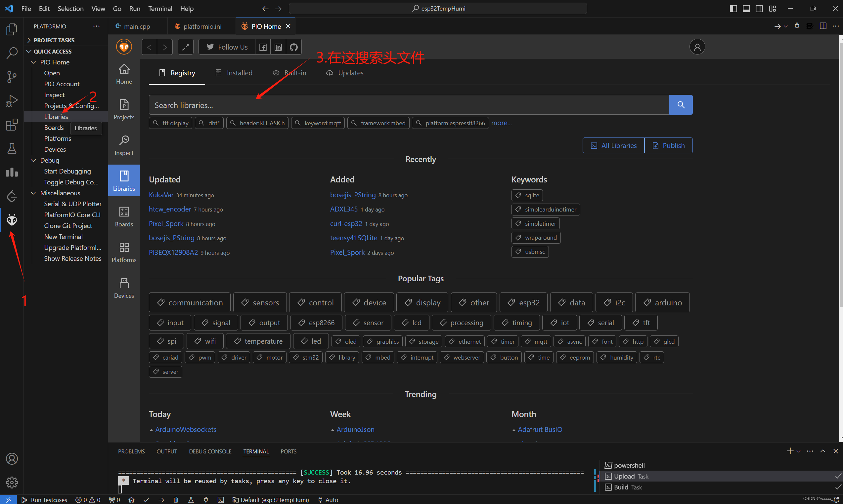Open the Devices icon in PIO Home sidebar
The height and width of the screenshot is (504, 843).
pyautogui.click(x=124, y=285)
